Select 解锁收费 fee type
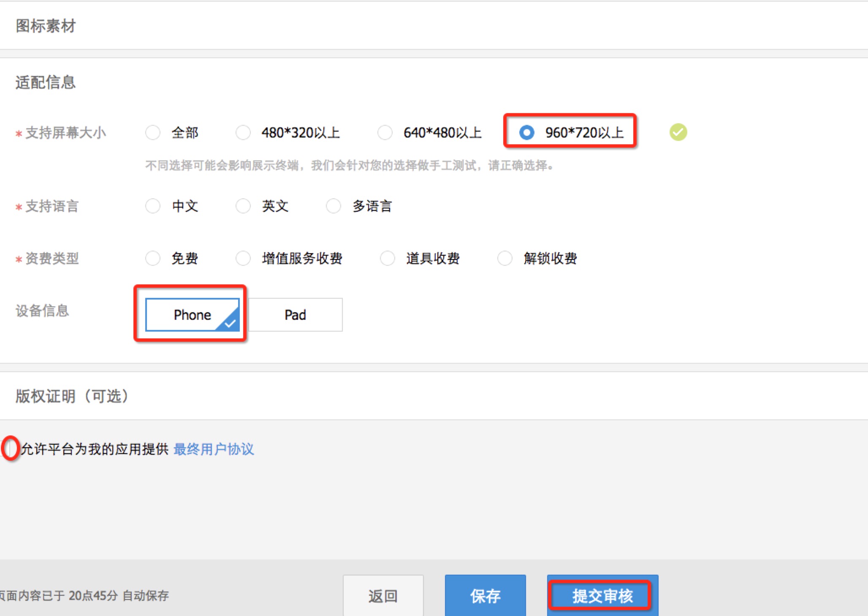The width and height of the screenshot is (868, 616). [505, 258]
